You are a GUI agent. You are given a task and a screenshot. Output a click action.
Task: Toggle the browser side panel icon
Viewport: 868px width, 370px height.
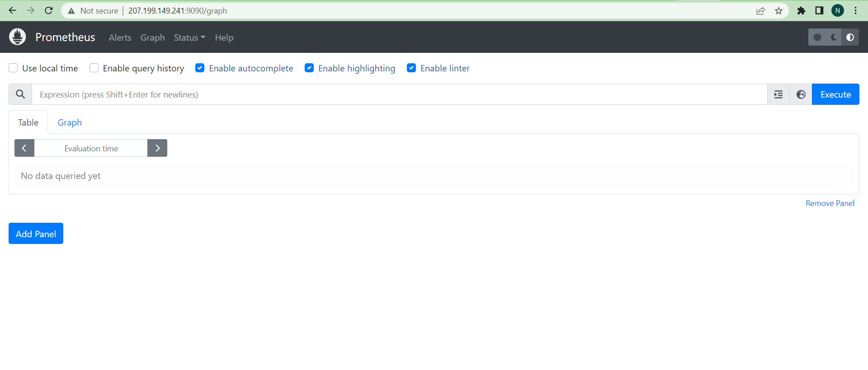819,10
